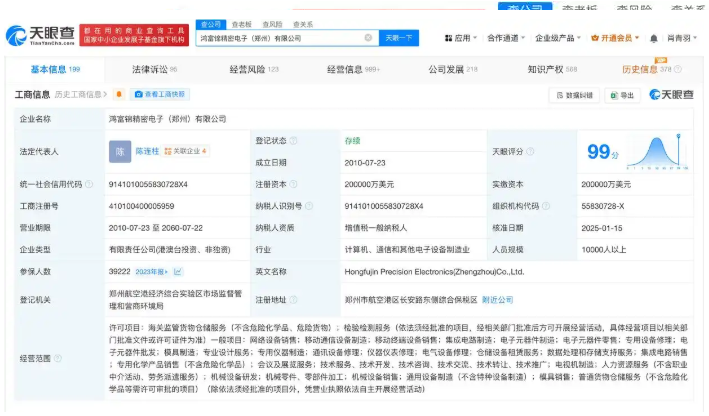The image size is (709, 416).
Task: Open help icon next to 注册资本
Action: tap(293, 184)
